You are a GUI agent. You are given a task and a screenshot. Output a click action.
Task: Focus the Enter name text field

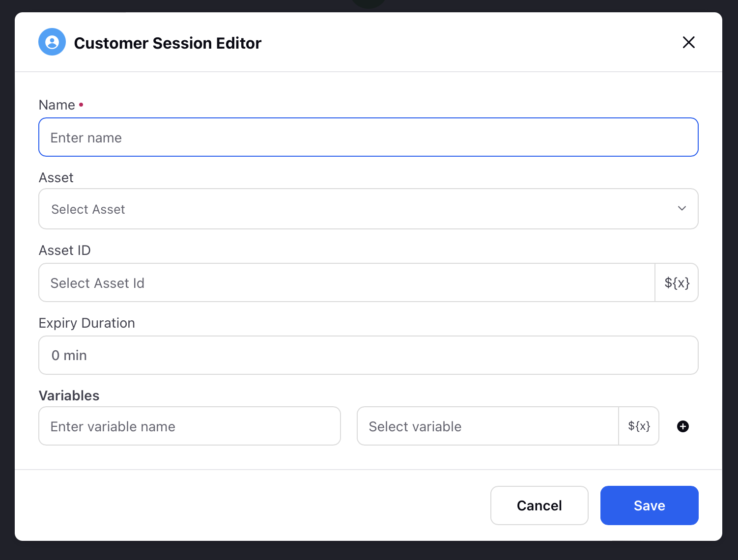(x=369, y=137)
